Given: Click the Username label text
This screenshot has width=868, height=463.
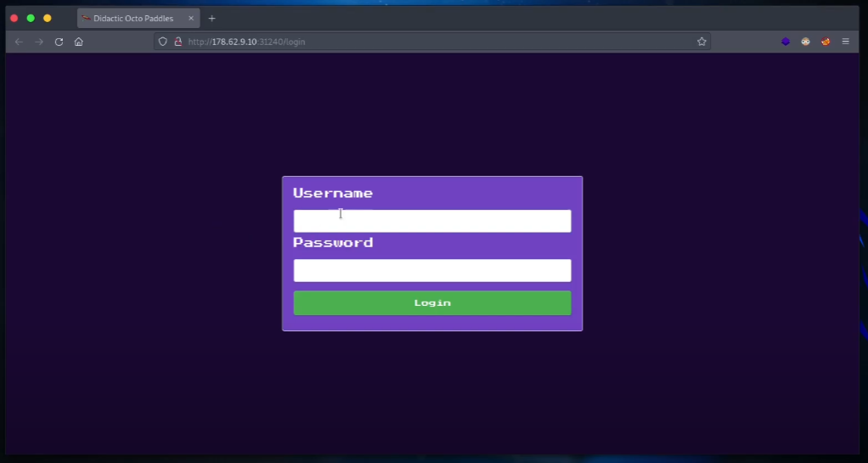Looking at the screenshot, I should (x=333, y=193).
